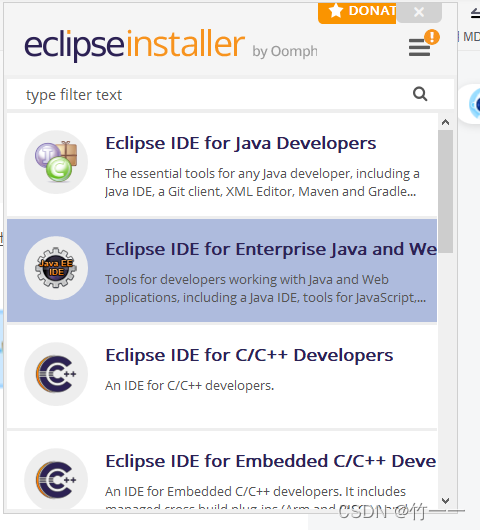Screen dimensions: 480x530
Task: Click the vertical scrollbar thumb
Action: 446,191
